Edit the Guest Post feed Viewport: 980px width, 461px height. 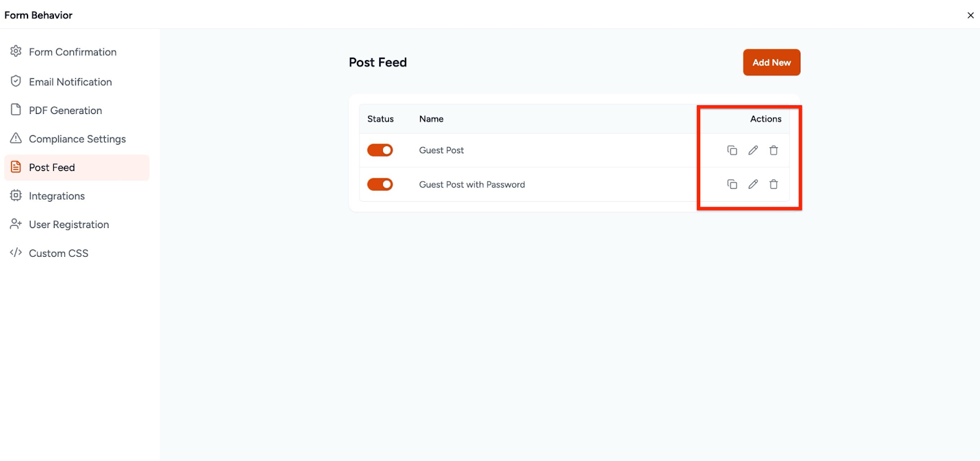tap(753, 150)
